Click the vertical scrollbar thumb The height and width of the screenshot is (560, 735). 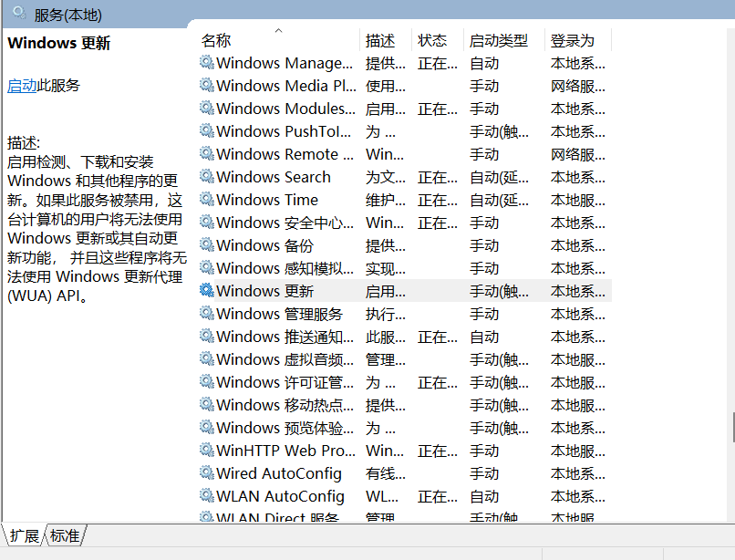(x=733, y=427)
